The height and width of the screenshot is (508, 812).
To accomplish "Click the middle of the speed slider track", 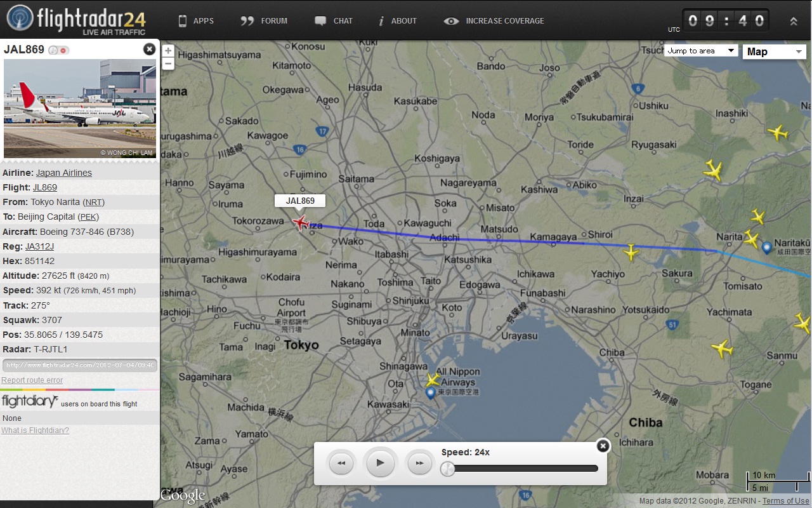I will click(520, 469).
